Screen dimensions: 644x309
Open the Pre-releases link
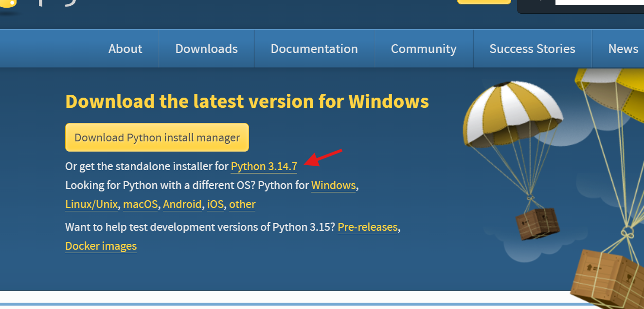coord(368,227)
